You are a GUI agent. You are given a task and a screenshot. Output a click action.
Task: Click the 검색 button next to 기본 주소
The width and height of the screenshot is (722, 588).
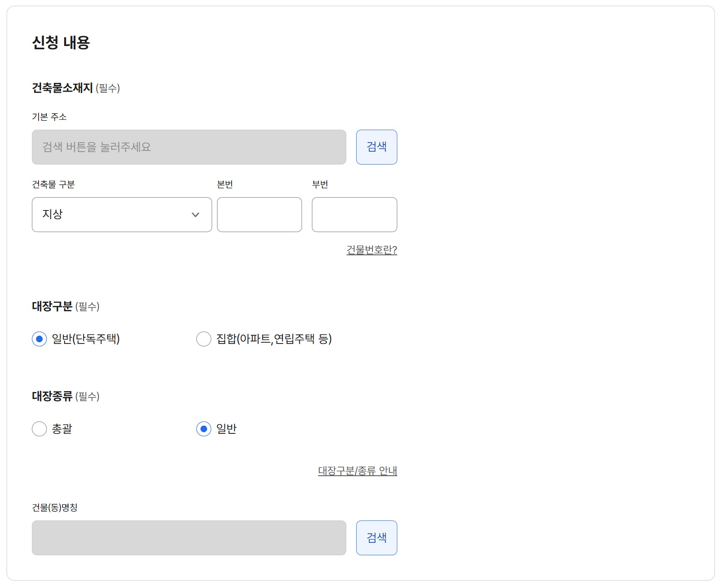tap(377, 147)
